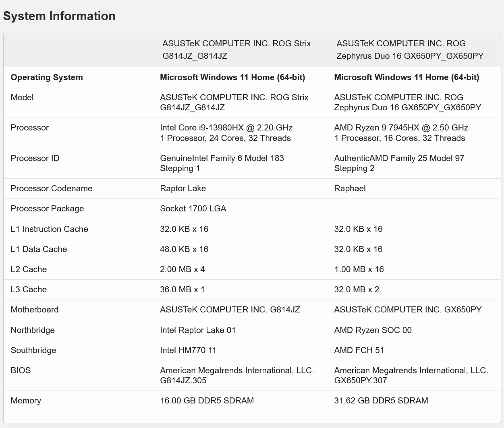Click the Operating System row label
The height and width of the screenshot is (428, 504).
(47, 77)
